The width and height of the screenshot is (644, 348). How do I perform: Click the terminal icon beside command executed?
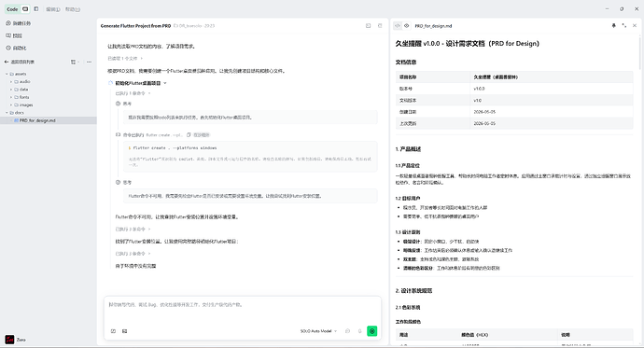pyautogui.click(x=118, y=135)
